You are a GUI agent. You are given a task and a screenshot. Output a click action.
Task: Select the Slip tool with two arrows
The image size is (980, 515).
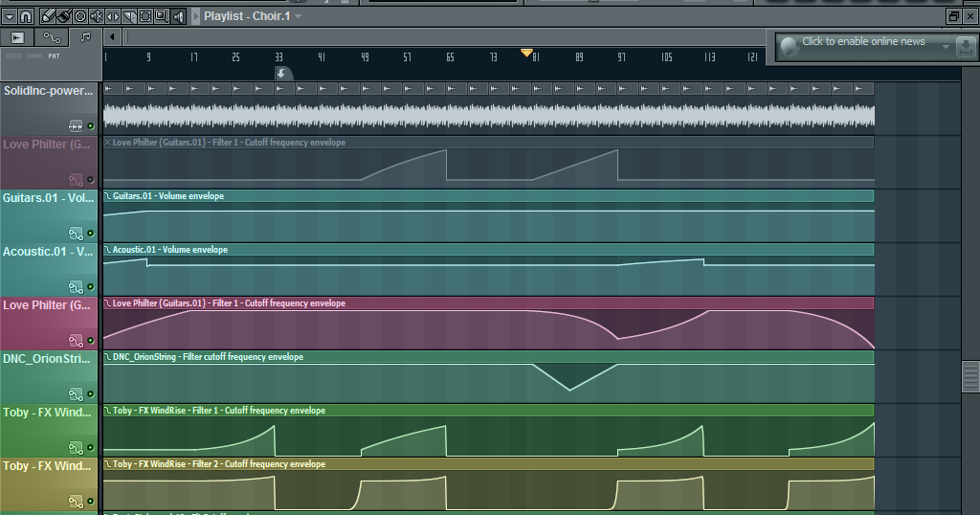click(113, 16)
